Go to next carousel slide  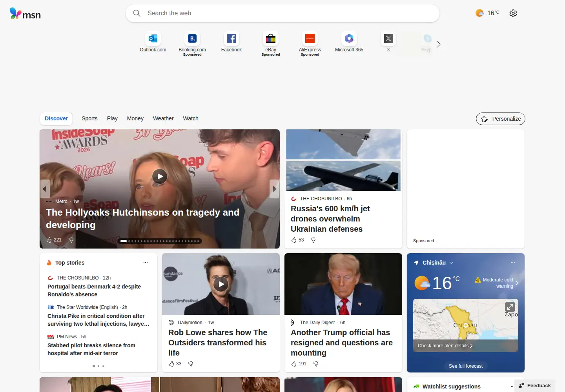pyautogui.click(x=274, y=189)
